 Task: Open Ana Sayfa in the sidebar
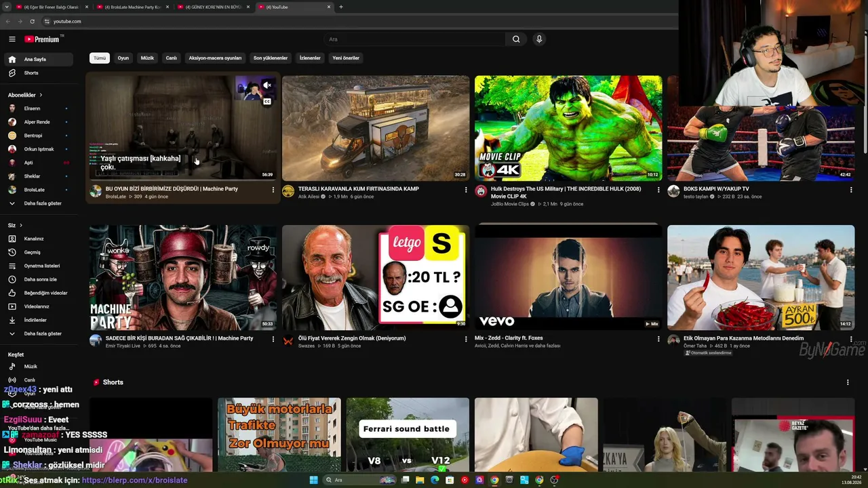pyautogui.click(x=39, y=60)
